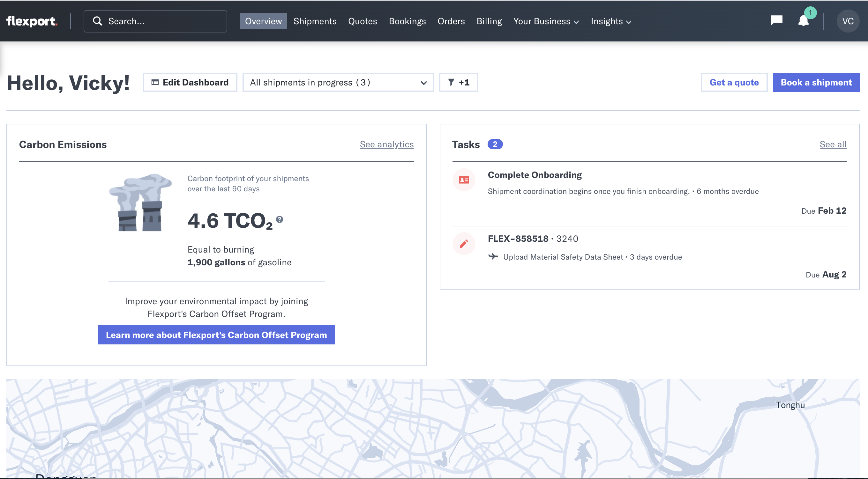Screen dimensions: 868x479
Task: Click the notifications bell icon
Action: coord(803,21)
